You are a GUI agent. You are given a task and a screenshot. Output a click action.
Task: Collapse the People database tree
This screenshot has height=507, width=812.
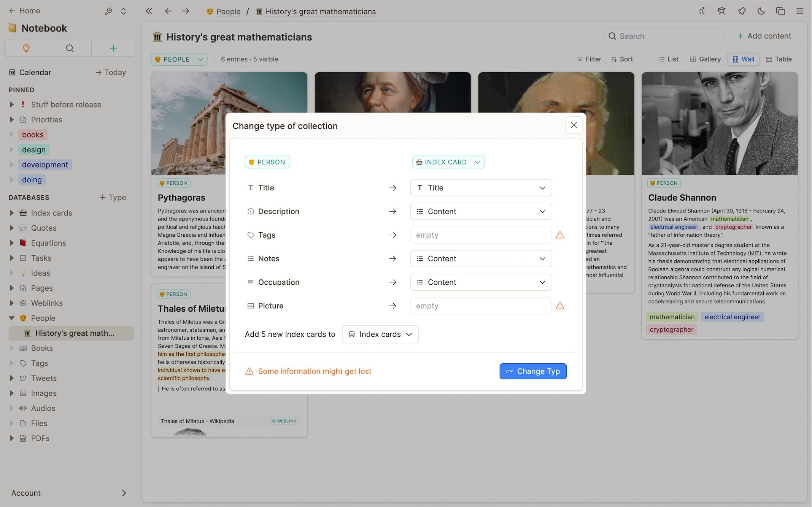point(11,318)
